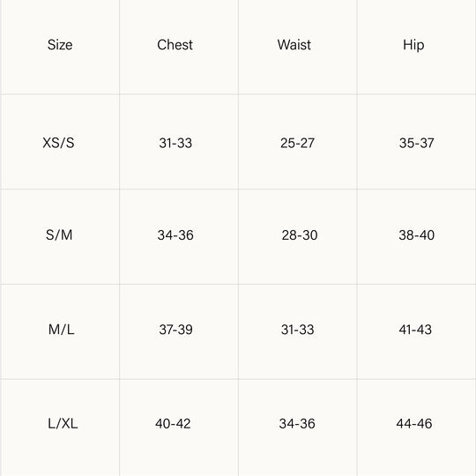Click chest value 37-39
The height and width of the screenshot is (476, 476).
(x=175, y=330)
